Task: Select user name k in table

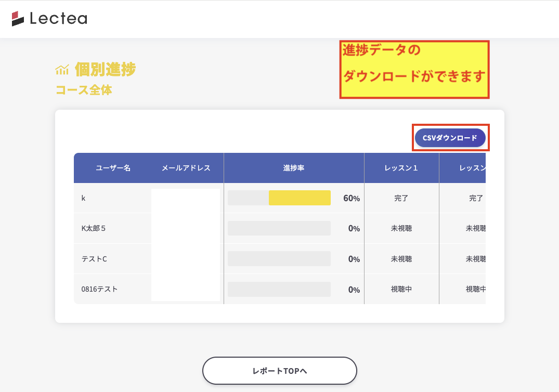Action: point(84,198)
